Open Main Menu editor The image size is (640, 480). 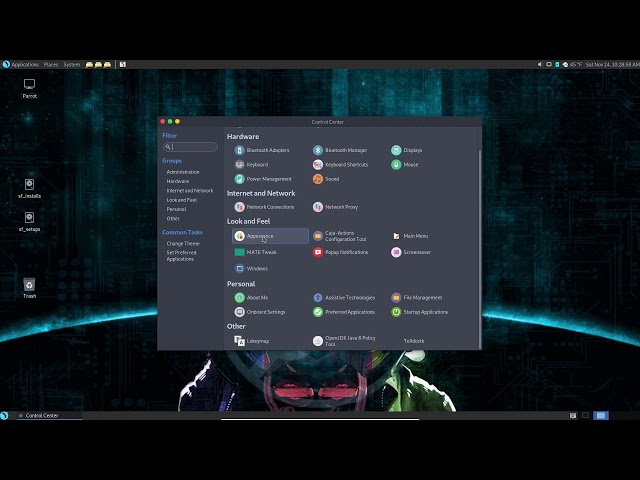pos(410,236)
